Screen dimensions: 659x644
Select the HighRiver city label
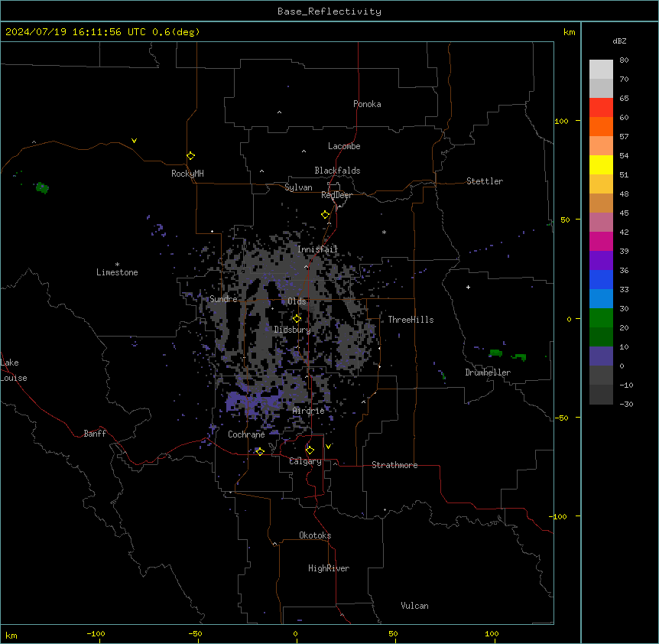point(329,568)
